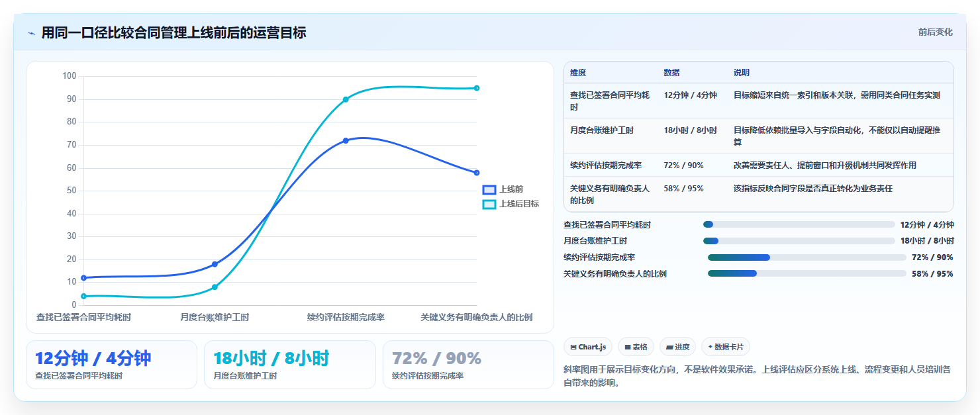The image size is (980, 415).
Task: Click table cell 查找已签署合同平均耗时 in 维度 column
Action: (611, 101)
